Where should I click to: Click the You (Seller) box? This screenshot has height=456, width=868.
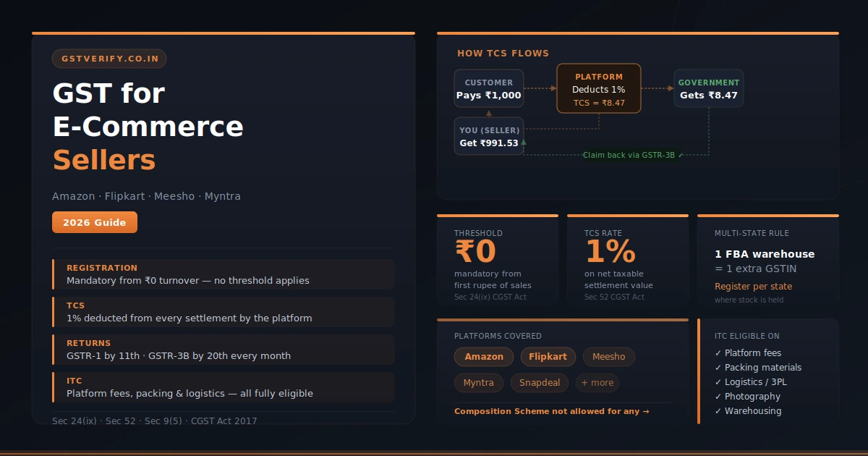click(x=489, y=137)
